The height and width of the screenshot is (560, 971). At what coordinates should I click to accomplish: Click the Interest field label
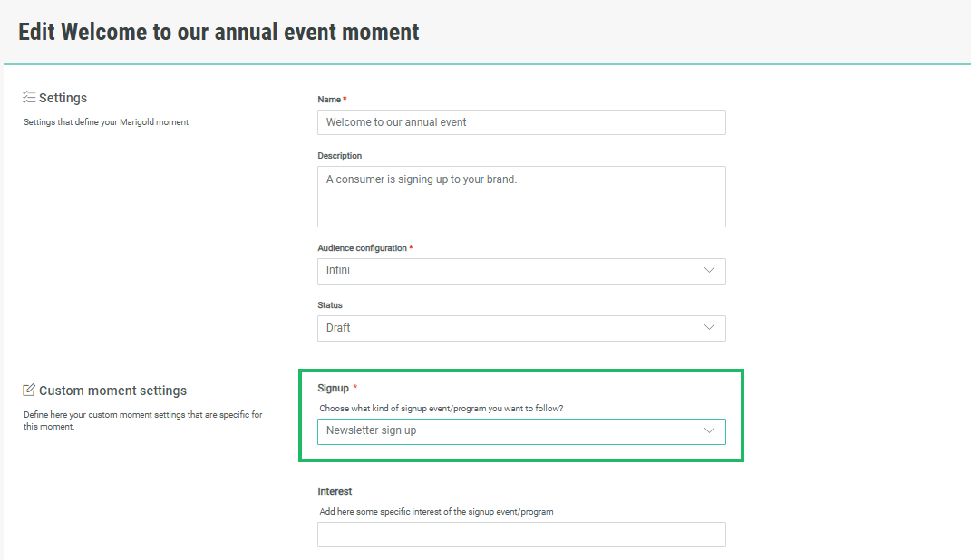335,491
